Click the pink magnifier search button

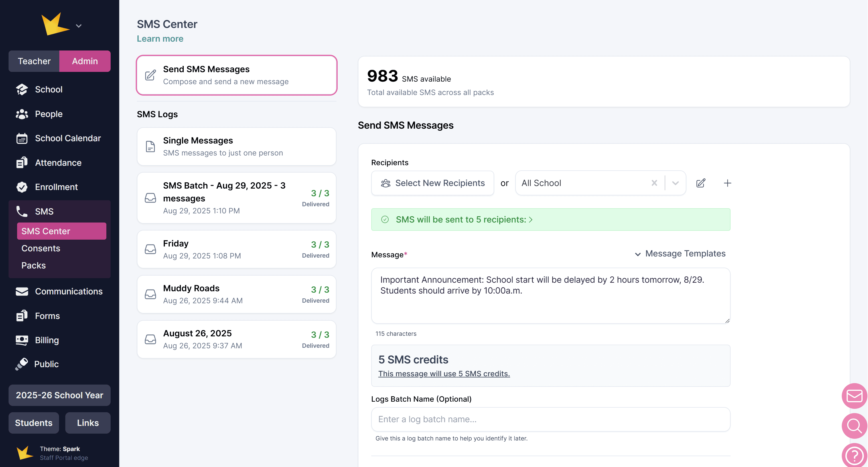(854, 426)
